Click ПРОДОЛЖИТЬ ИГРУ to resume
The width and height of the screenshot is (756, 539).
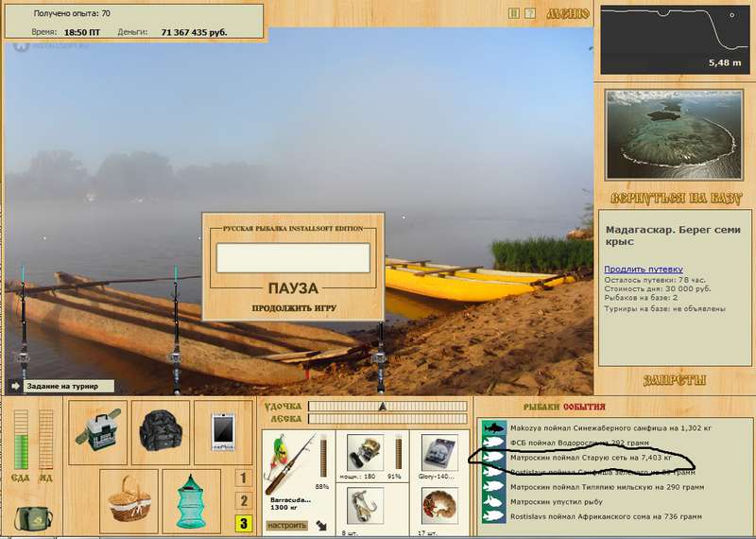(x=294, y=308)
